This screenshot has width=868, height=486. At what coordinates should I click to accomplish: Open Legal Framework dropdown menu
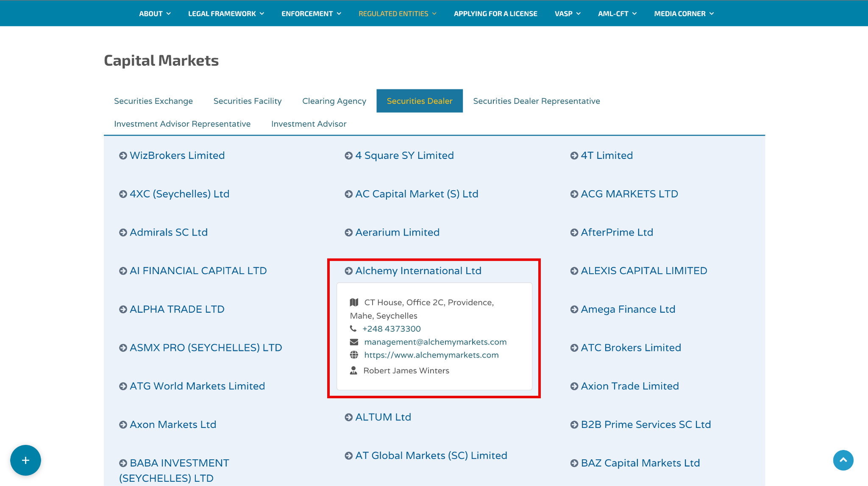click(x=226, y=14)
